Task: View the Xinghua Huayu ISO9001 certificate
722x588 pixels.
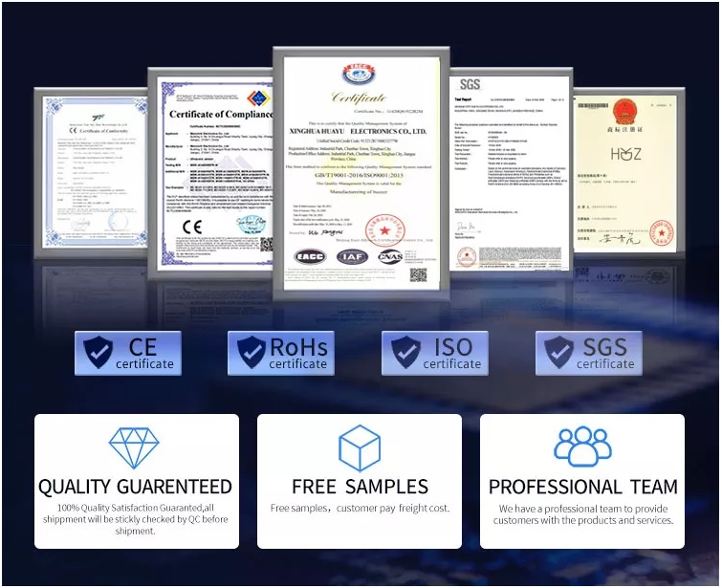Action: coord(361,173)
